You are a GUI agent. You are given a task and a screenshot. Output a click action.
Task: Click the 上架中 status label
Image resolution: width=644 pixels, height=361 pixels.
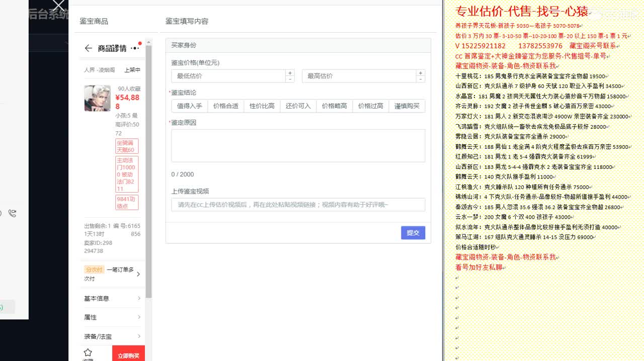click(x=132, y=70)
